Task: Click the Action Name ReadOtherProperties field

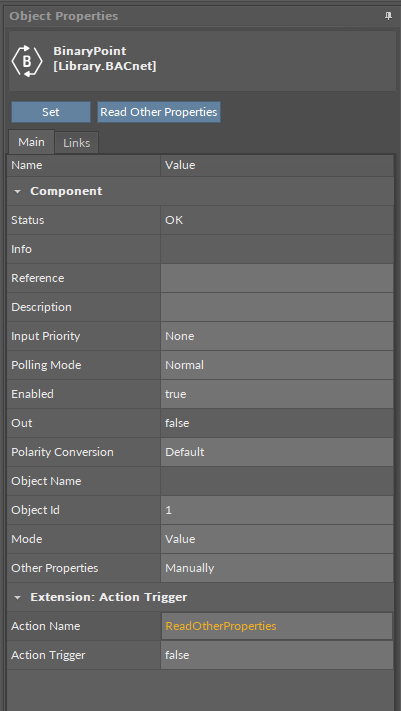Action: 277,626
